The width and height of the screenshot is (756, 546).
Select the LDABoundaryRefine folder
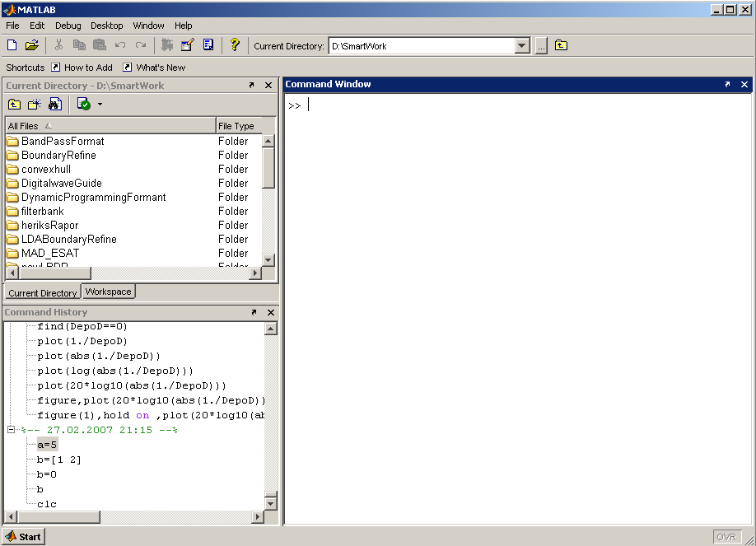(69, 240)
